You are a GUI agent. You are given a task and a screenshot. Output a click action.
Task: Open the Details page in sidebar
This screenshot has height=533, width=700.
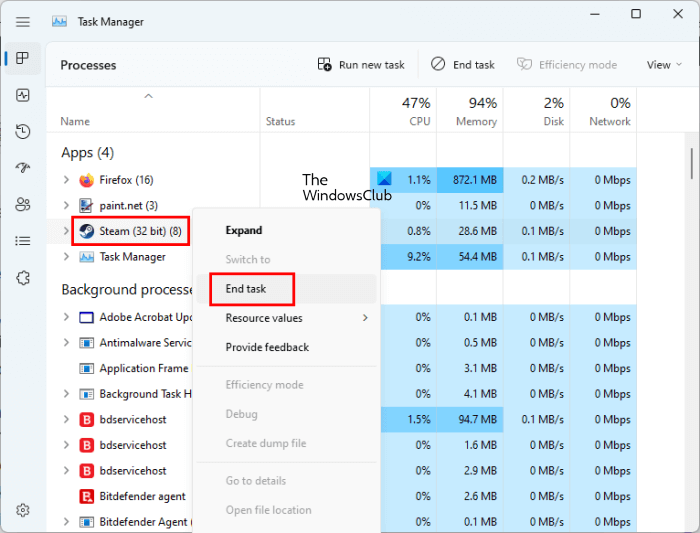tap(23, 241)
